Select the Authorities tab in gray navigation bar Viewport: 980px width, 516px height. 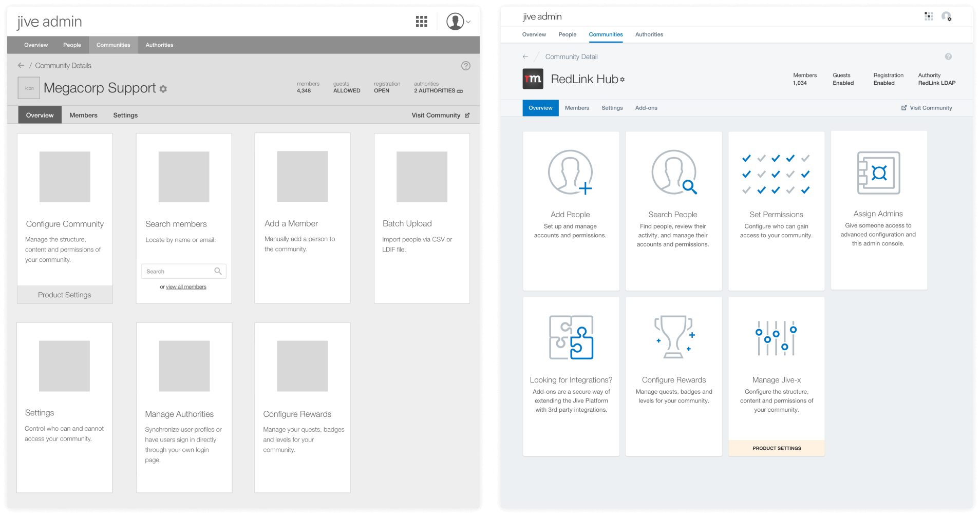159,45
